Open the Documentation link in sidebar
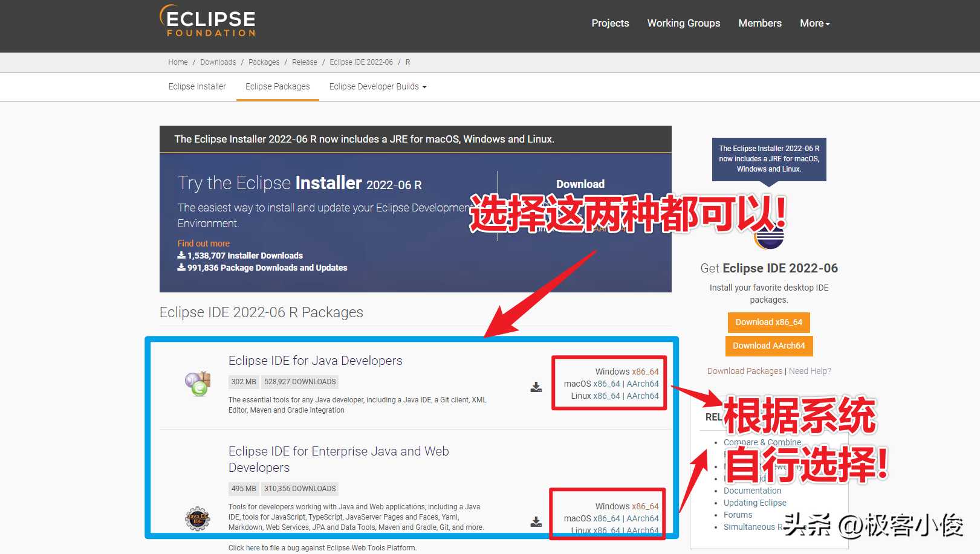The image size is (980, 554). (x=753, y=491)
